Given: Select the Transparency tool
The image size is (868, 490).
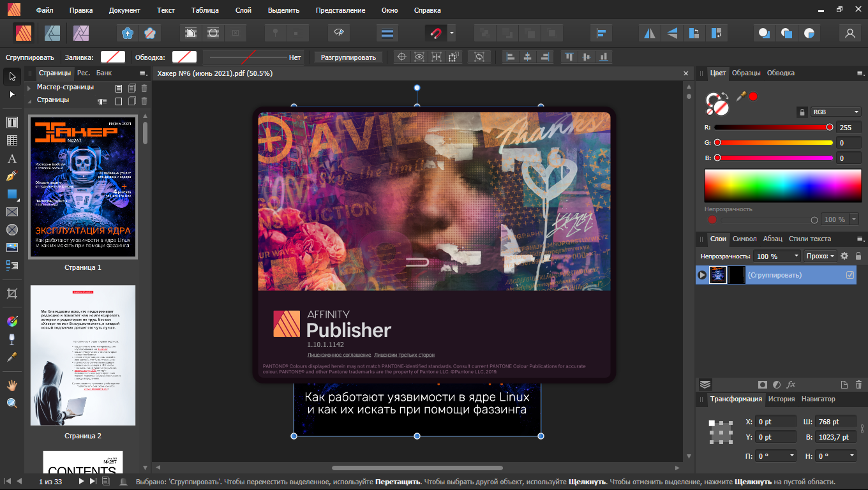Looking at the screenshot, I should (x=11, y=339).
